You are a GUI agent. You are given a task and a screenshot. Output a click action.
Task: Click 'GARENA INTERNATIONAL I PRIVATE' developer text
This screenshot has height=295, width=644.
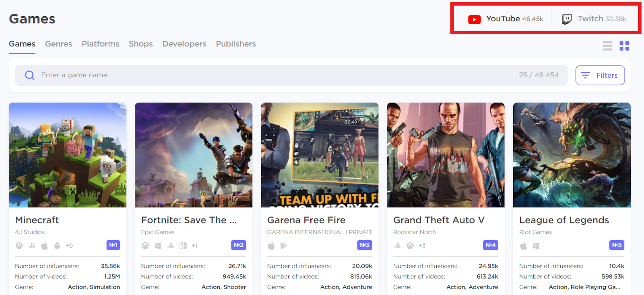[320, 232]
